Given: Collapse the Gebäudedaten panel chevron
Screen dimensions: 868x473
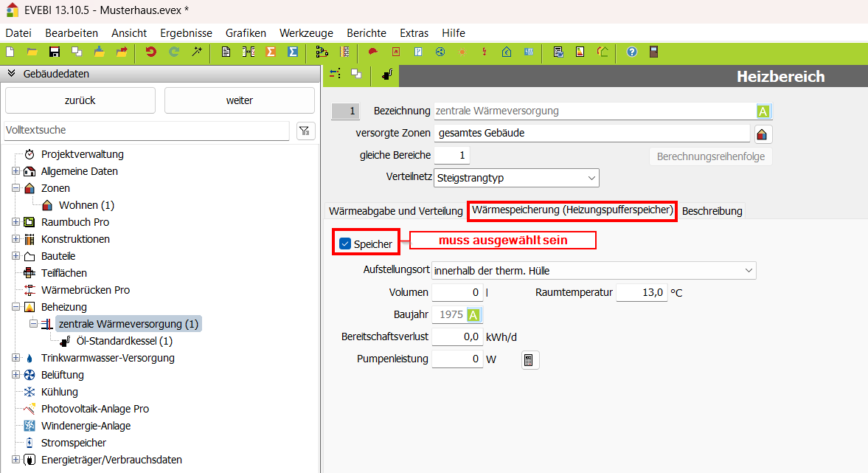Looking at the screenshot, I should 12,74.
